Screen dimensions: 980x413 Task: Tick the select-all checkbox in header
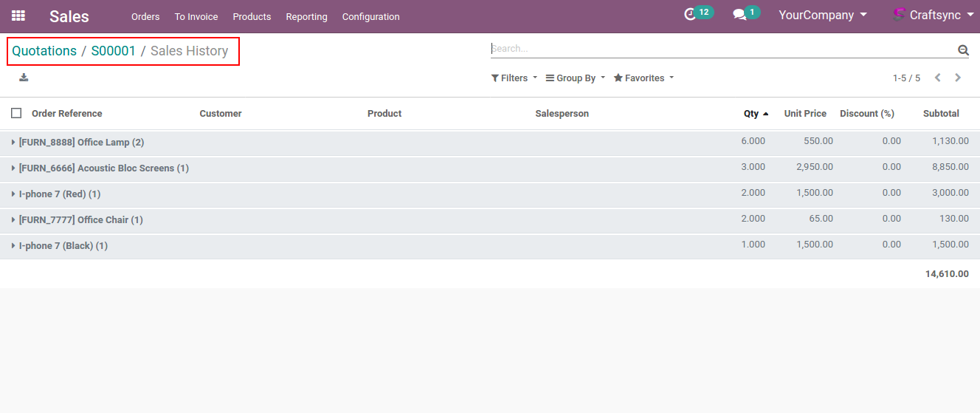(16, 113)
